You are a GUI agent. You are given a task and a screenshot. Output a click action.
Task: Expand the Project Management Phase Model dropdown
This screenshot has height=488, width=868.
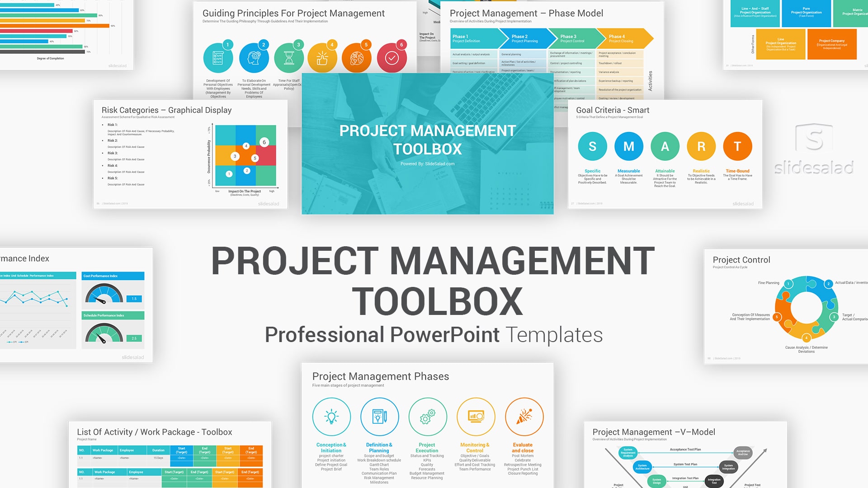pos(537,12)
